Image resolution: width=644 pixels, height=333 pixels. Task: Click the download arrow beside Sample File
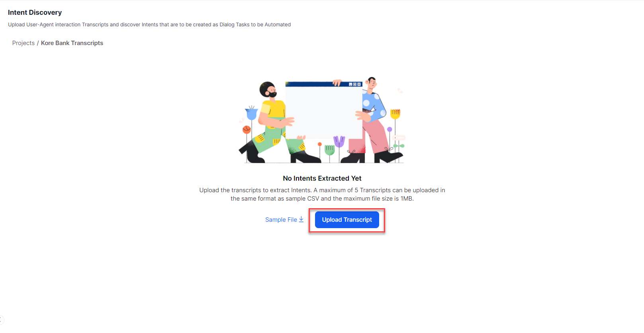click(x=301, y=219)
